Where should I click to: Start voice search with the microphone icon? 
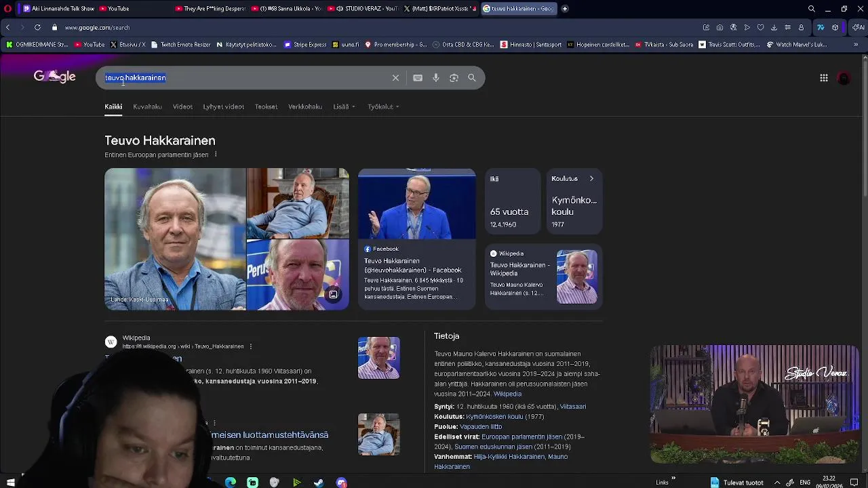(436, 78)
